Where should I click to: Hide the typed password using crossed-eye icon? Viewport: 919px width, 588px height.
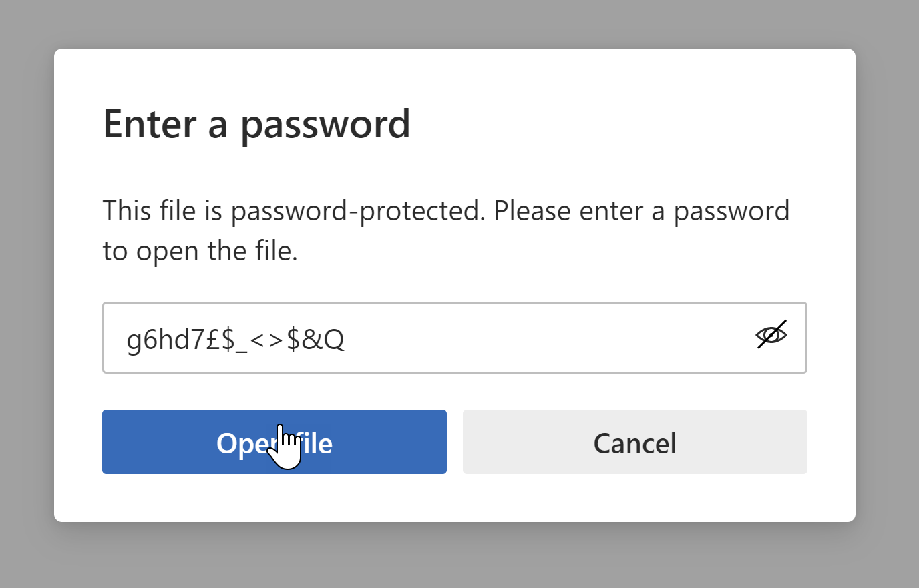tap(771, 334)
